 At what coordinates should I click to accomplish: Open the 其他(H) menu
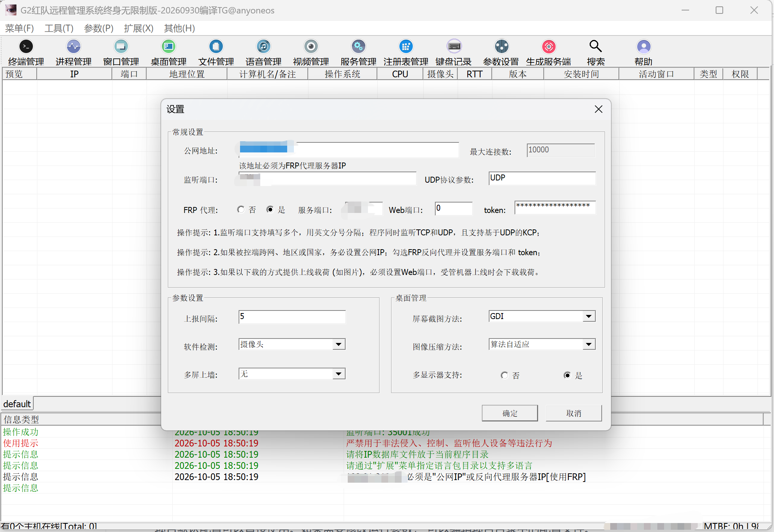(x=179, y=28)
